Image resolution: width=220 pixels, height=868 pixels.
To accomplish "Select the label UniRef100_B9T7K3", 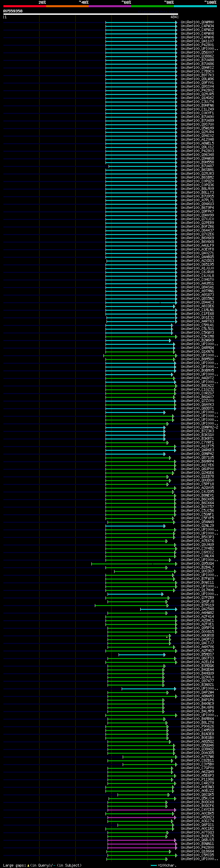I will 197,75.
